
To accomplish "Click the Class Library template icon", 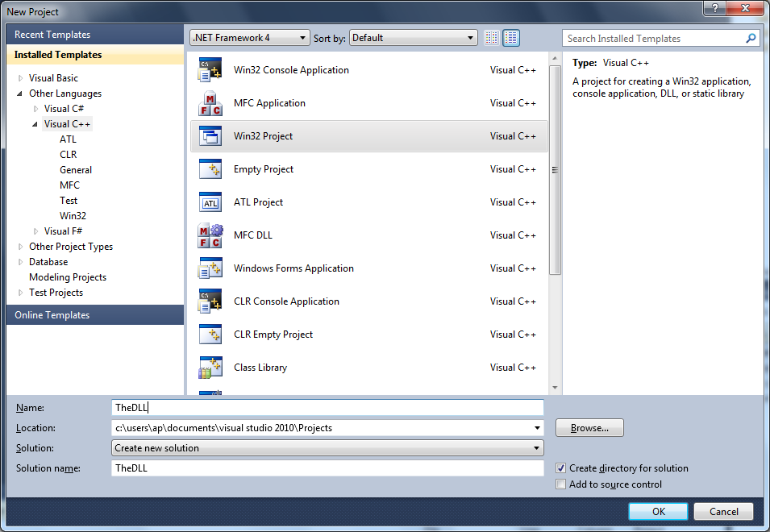I will (x=210, y=368).
